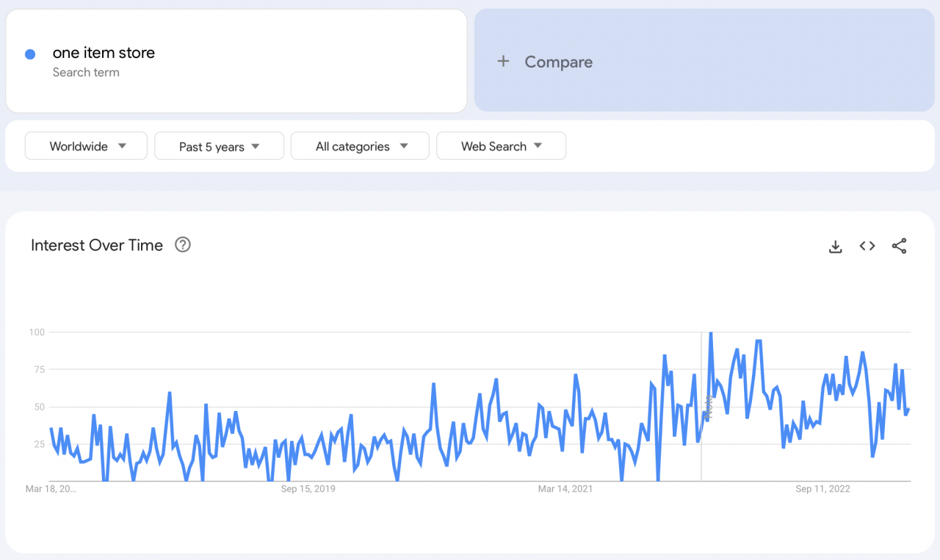The height and width of the screenshot is (560, 940).
Task: Open the All categories dropdown
Action: (359, 145)
